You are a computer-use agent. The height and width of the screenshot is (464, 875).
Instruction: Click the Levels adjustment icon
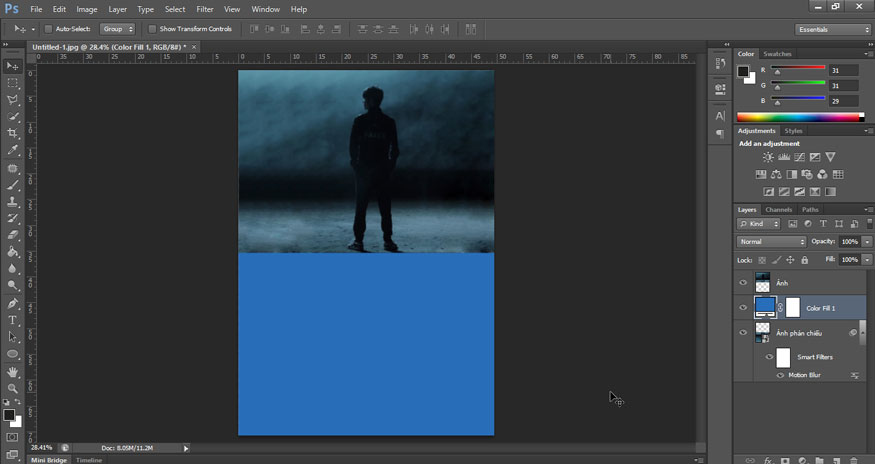[783, 157]
